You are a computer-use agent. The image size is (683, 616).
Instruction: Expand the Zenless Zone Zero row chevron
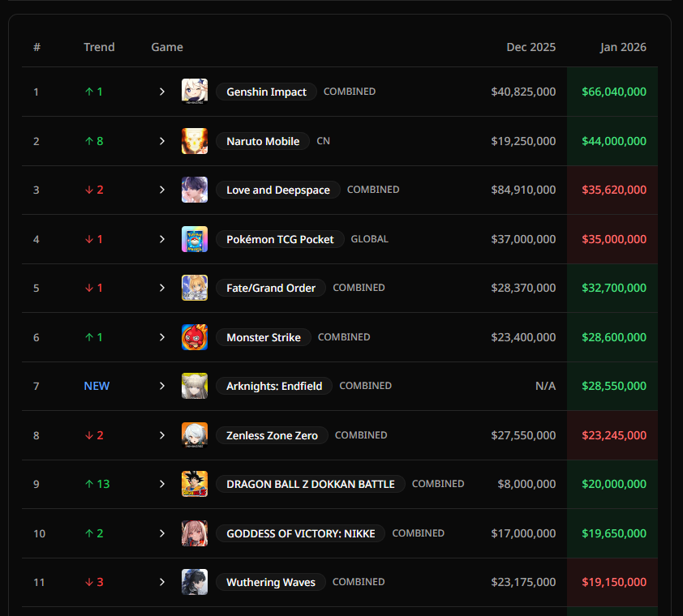162,435
